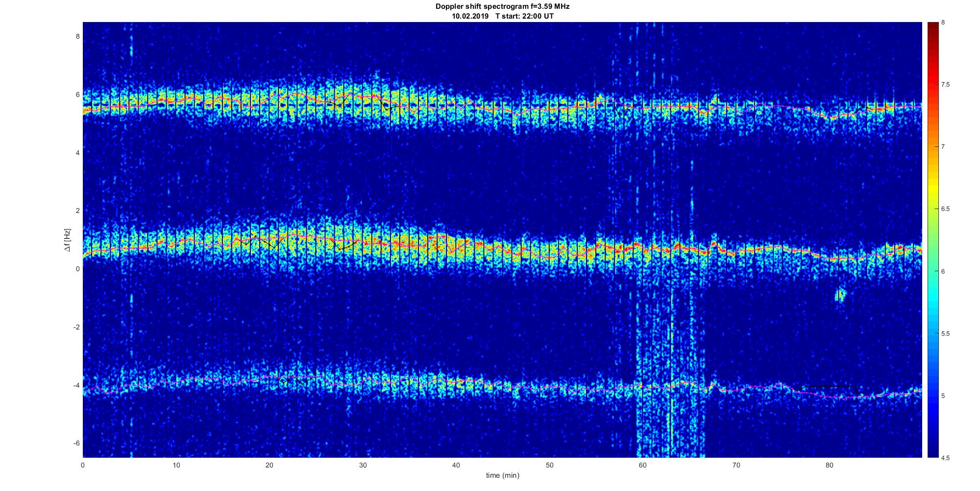Click the y-axis tick label -2
980x491 pixels.
click(75, 327)
